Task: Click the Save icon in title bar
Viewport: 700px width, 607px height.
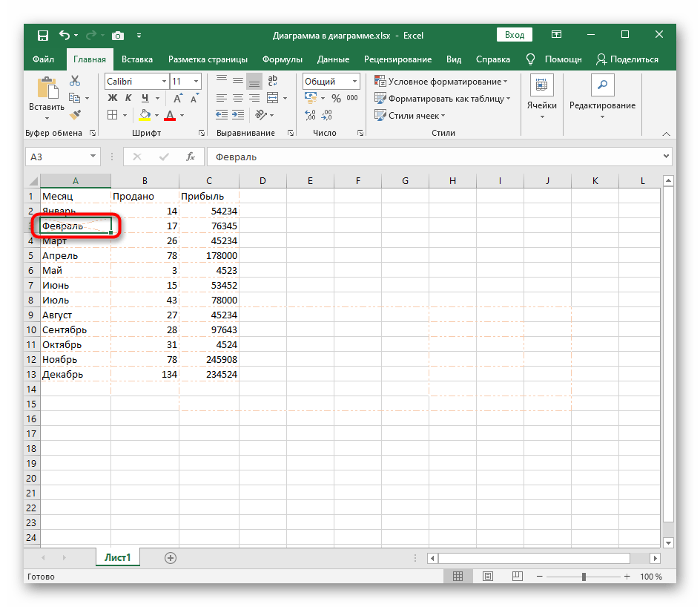Action: pyautogui.click(x=42, y=35)
